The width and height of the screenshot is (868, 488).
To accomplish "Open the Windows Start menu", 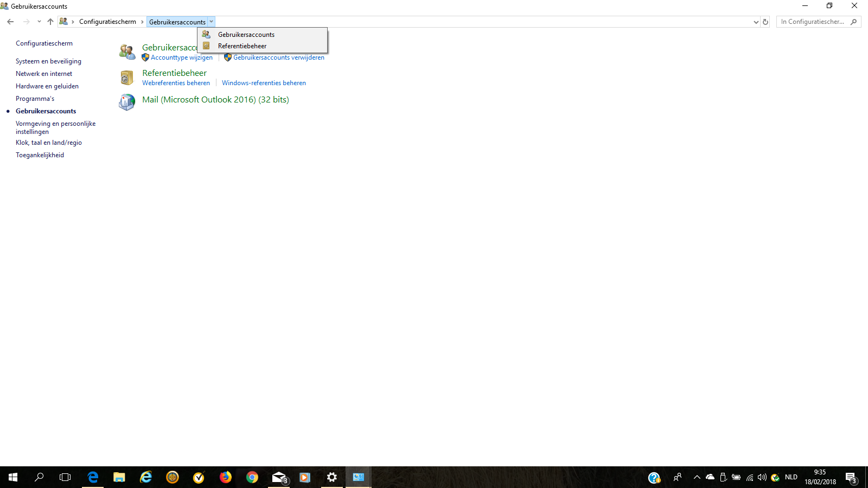I will [x=13, y=477].
